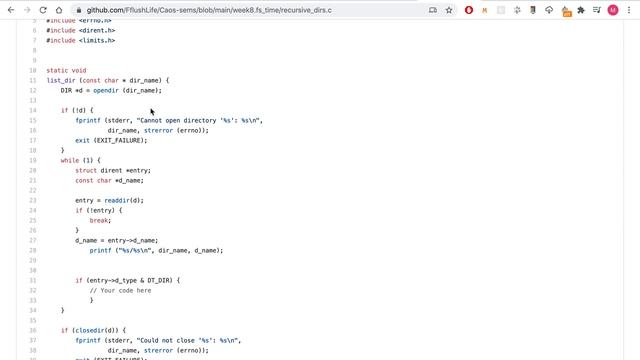Open the cast/send to device icon

433,10
